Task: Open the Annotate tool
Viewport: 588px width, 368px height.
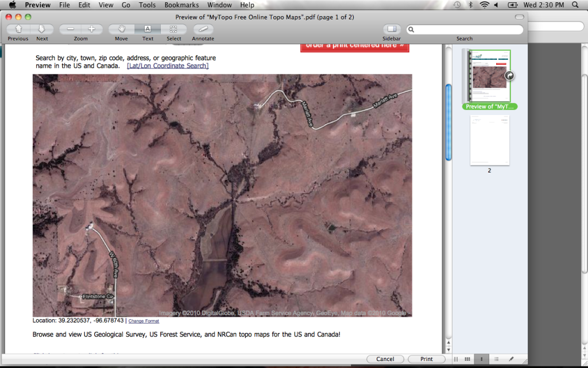Action: point(203,29)
